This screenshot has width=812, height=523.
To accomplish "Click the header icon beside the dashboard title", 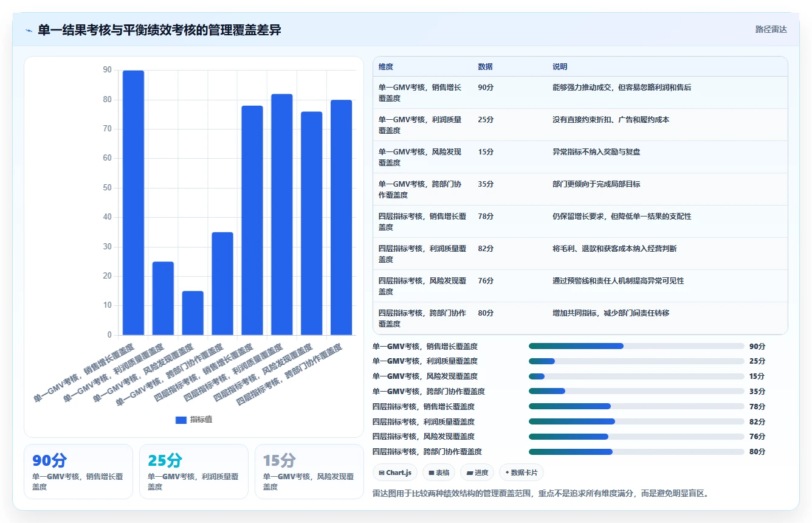I will tap(29, 30).
